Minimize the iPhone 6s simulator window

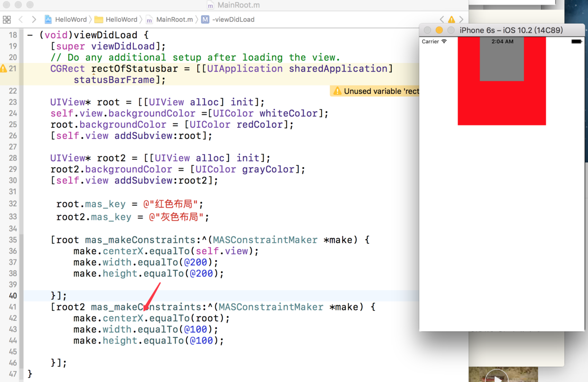coord(439,30)
